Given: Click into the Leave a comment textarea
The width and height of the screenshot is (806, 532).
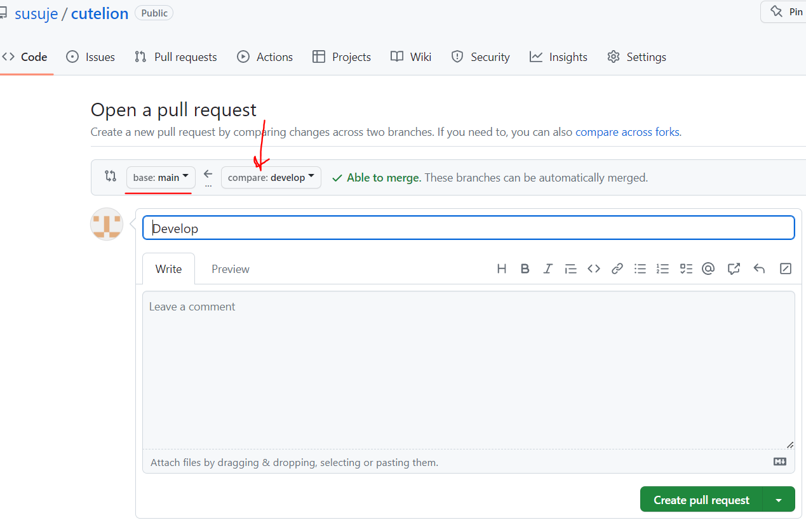Looking at the screenshot, I should click(x=469, y=370).
